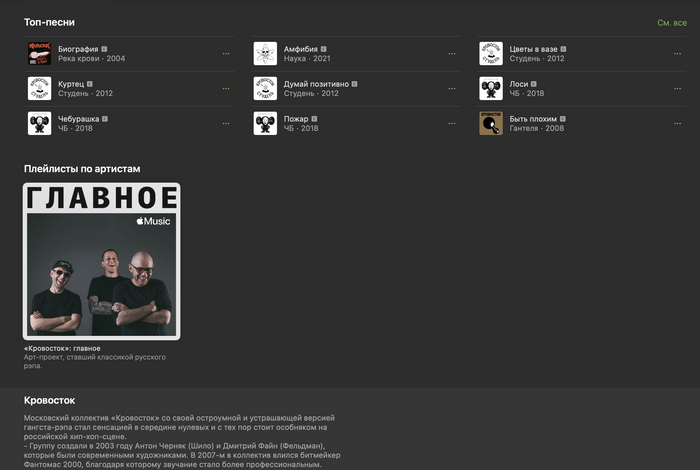Select the Чебурашка song row

(129, 123)
